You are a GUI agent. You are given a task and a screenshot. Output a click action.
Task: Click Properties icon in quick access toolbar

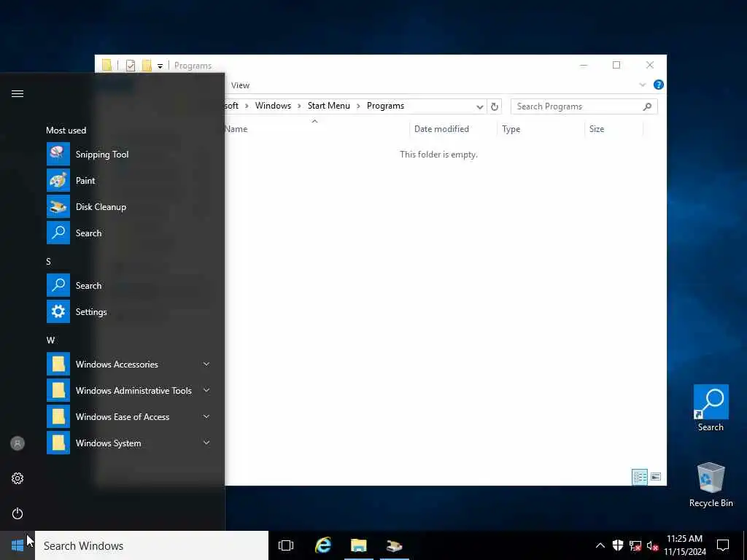(x=131, y=65)
